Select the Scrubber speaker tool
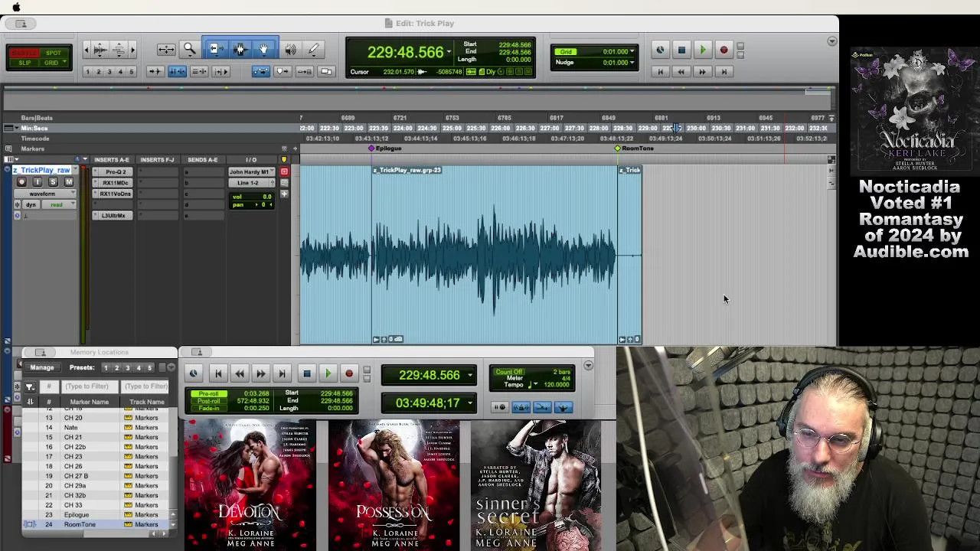The width and height of the screenshot is (980, 551). 291,50
